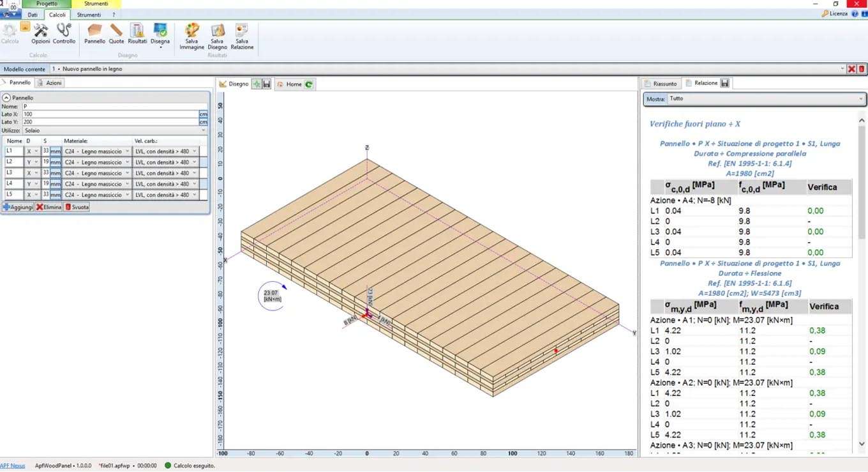This screenshot has width=868, height=472.
Task: Open the Opzioni calculation settings
Action: click(41, 33)
